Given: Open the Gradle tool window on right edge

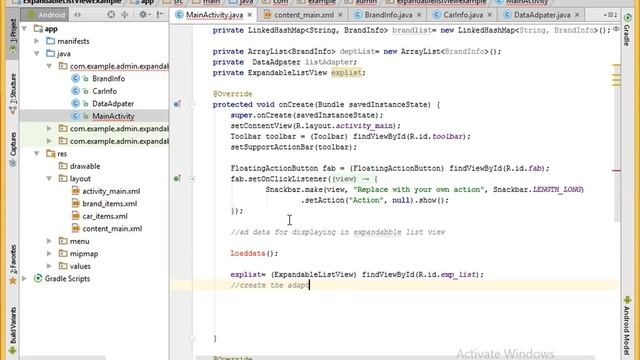Looking at the screenshot, I should click(x=627, y=29).
